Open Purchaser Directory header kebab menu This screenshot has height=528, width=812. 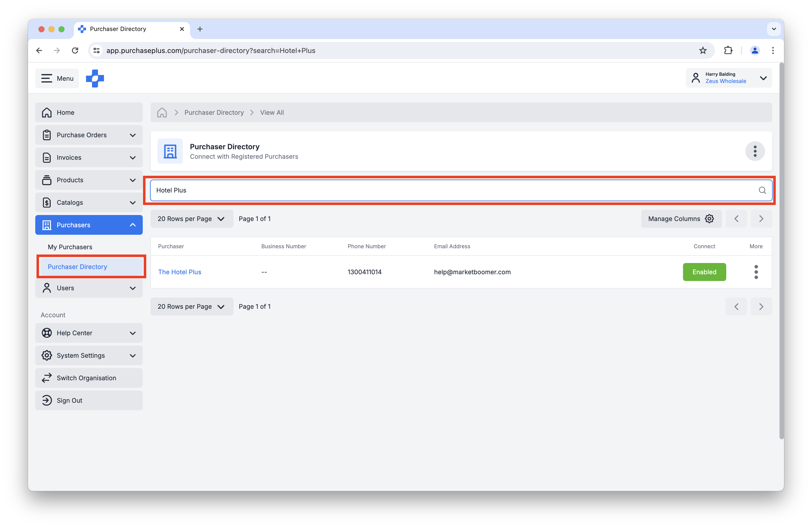(x=755, y=151)
